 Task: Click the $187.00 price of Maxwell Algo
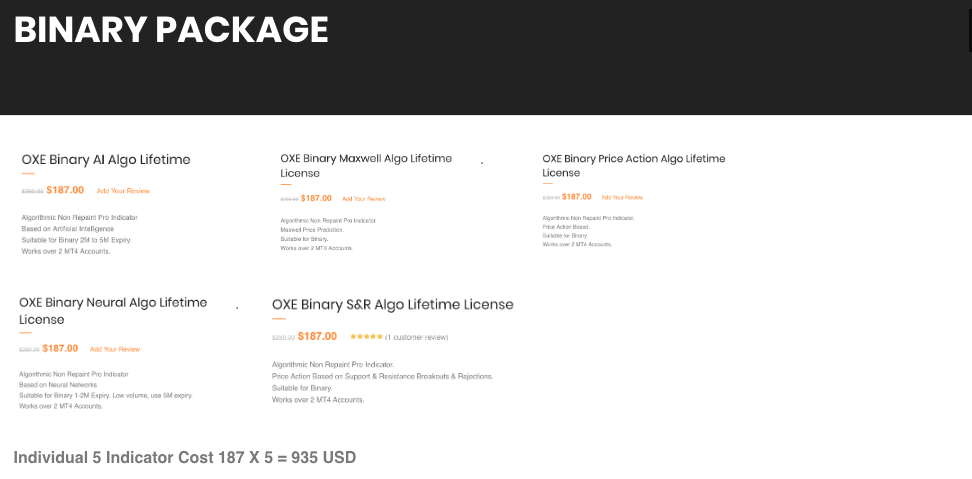click(316, 198)
